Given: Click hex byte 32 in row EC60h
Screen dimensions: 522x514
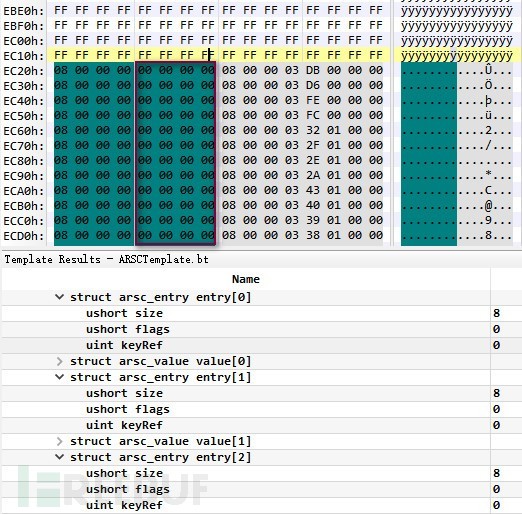Looking at the screenshot, I should tap(313, 130).
